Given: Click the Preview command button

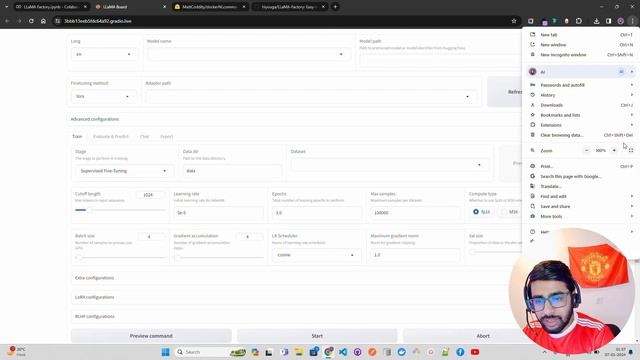Looking at the screenshot, I should pos(151,336).
